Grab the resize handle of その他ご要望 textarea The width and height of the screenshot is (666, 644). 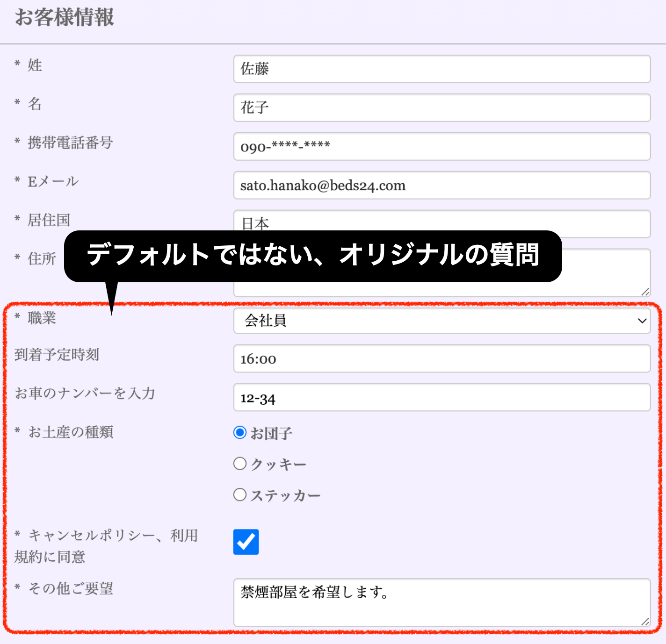click(x=645, y=622)
